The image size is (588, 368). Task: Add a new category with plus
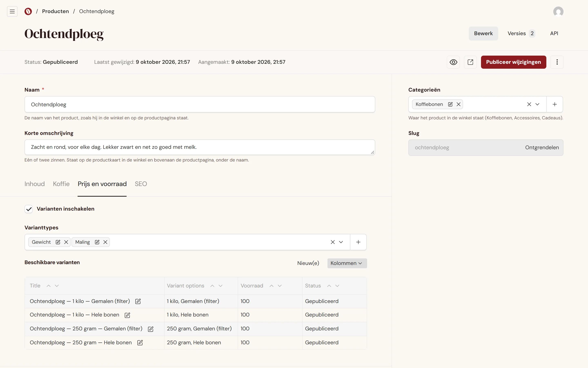coord(555,104)
